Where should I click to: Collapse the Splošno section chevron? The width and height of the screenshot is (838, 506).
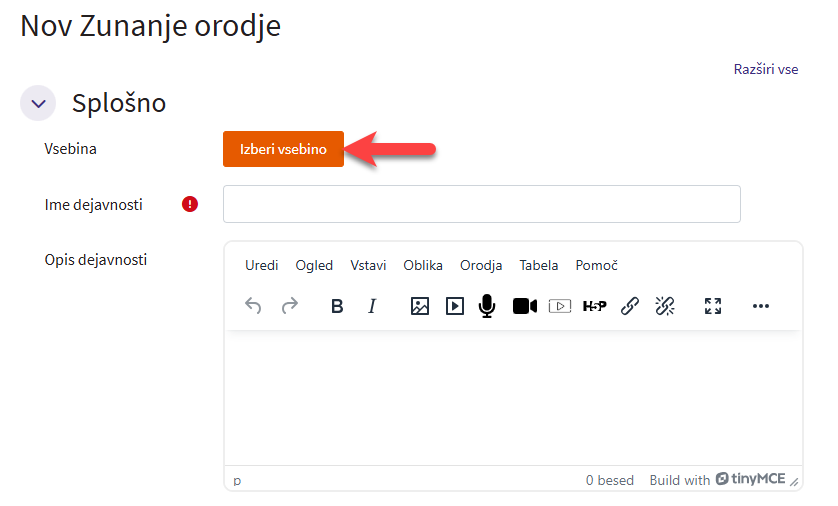[x=38, y=103]
